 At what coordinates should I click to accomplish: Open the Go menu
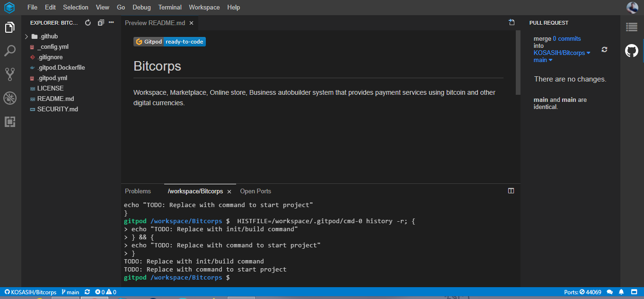(121, 8)
